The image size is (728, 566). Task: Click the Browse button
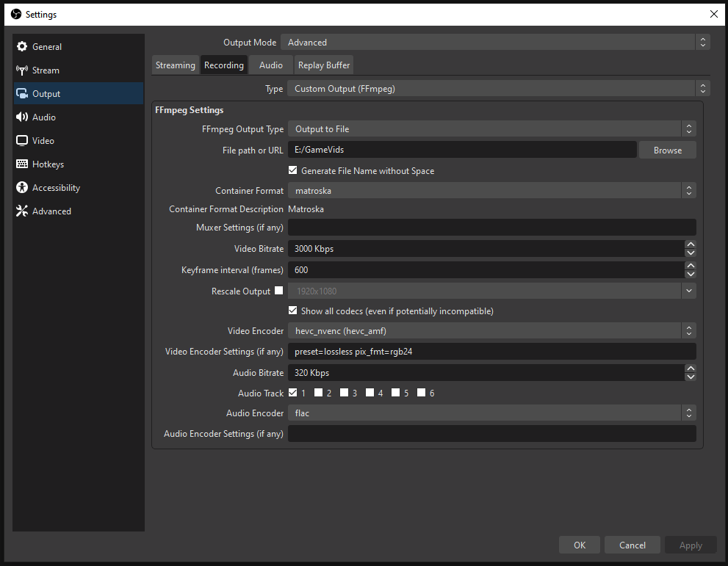pos(667,149)
